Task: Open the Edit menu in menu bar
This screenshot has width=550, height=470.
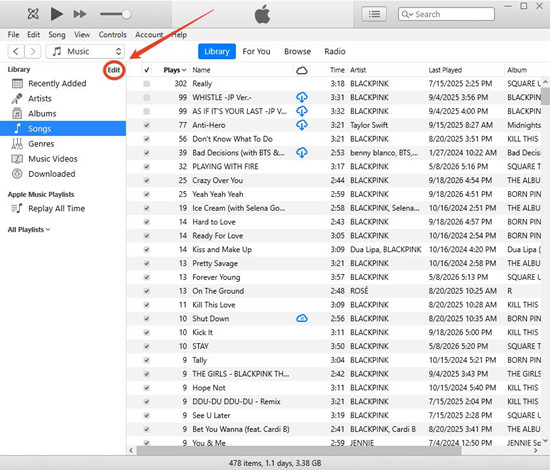Action: pyautogui.click(x=34, y=35)
